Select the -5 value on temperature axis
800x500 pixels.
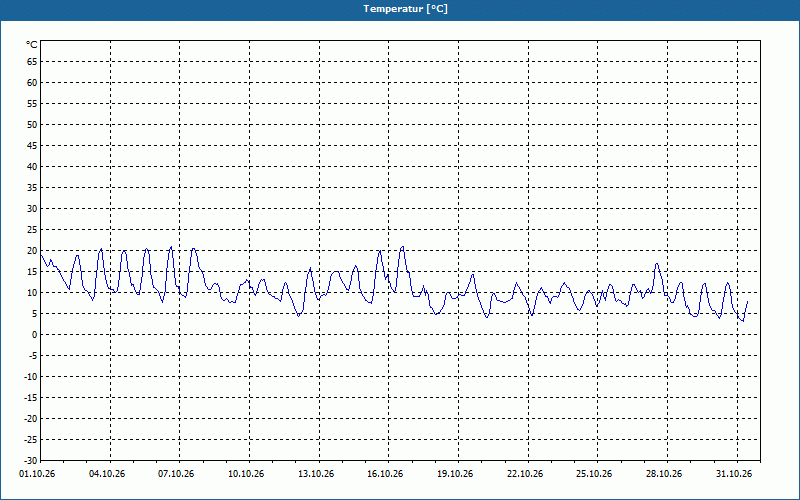[33, 356]
